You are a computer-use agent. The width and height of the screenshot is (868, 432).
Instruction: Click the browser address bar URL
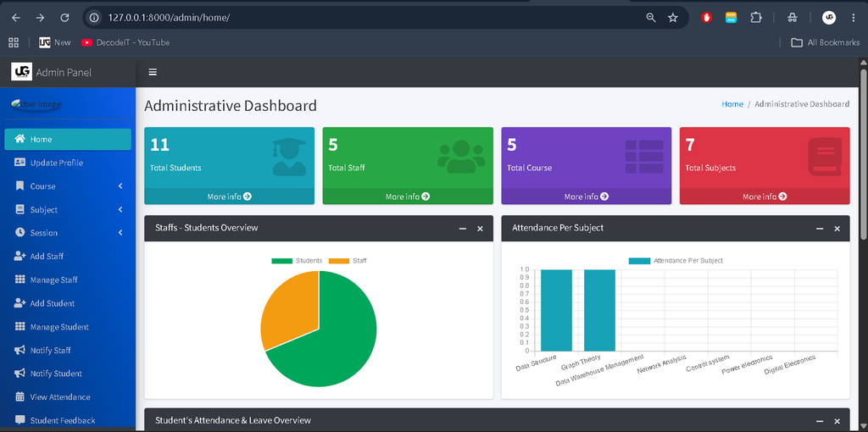pos(169,18)
